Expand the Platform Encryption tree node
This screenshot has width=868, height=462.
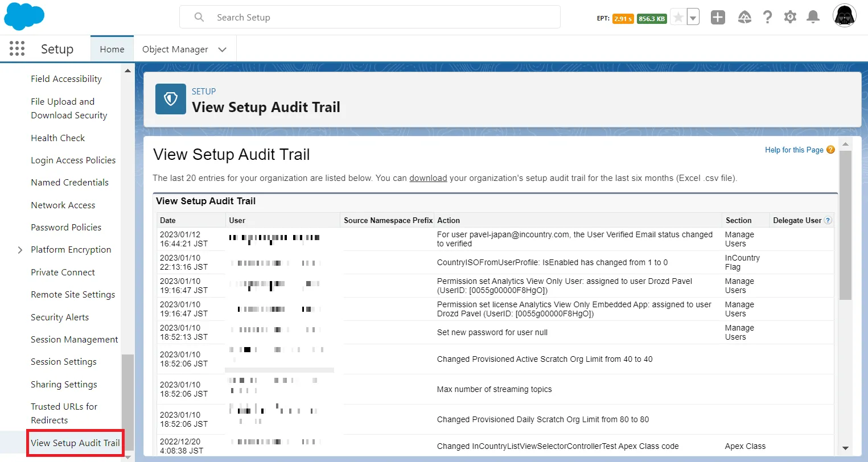pos(20,250)
